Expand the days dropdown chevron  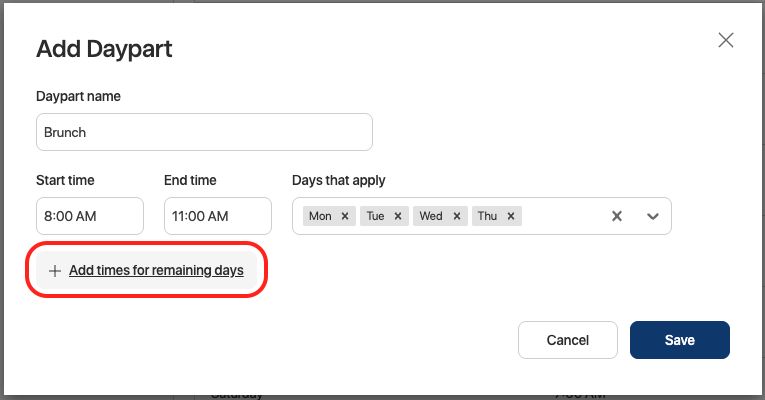pos(653,216)
